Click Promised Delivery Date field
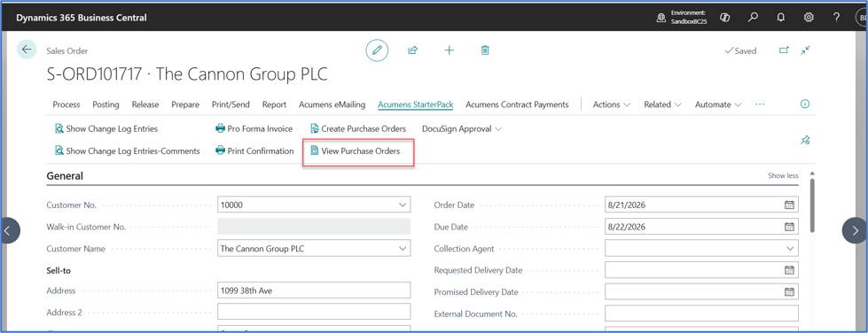Viewport: 868px width, 333px height. coord(701,291)
